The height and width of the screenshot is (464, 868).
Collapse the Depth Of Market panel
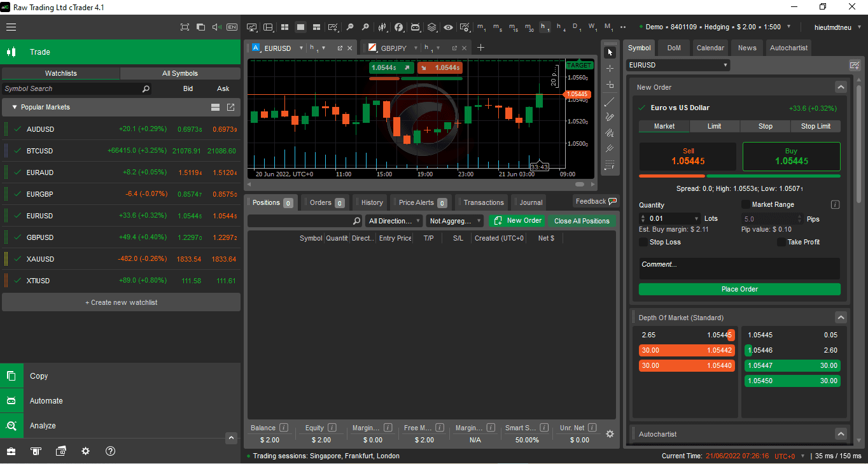(841, 318)
